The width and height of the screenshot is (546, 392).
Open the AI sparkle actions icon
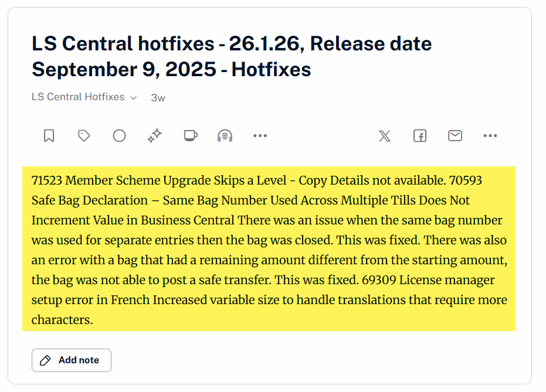tap(154, 136)
